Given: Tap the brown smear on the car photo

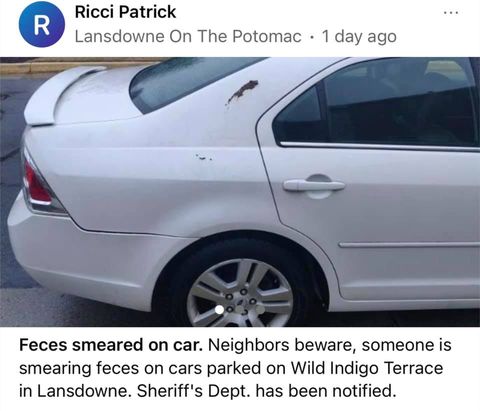Looking at the screenshot, I should pyautogui.click(x=243, y=91).
